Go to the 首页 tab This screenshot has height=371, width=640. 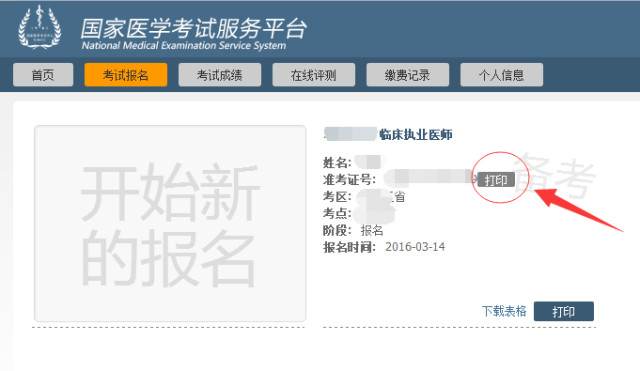[x=43, y=75]
